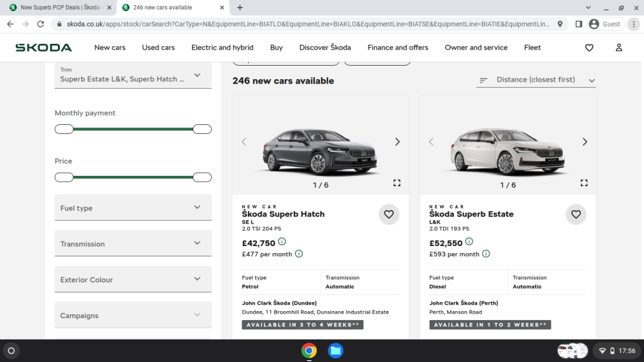Image resolution: width=644 pixels, height=362 pixels.
Task: Click the grey Superb Hatch car image
Action: 319,152
